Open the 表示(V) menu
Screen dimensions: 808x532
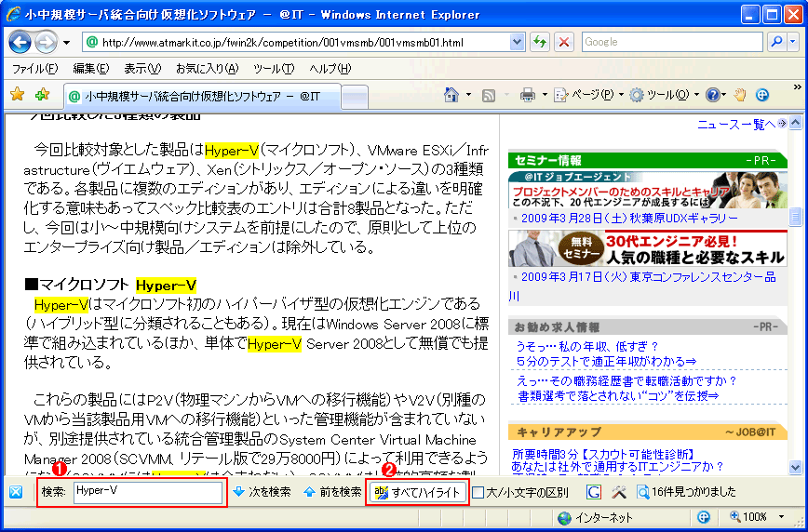pos(142,69)
